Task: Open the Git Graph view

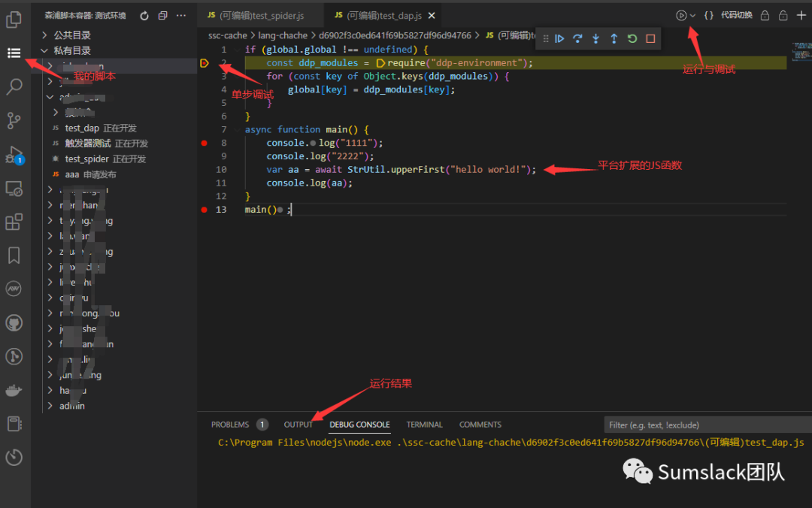Action: 14,356
